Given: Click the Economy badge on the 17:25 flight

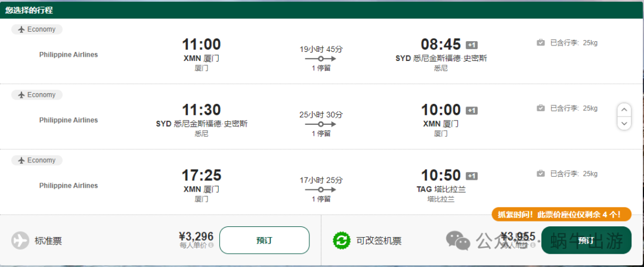Looking at the screenshot, I should [x=37, y=160].
